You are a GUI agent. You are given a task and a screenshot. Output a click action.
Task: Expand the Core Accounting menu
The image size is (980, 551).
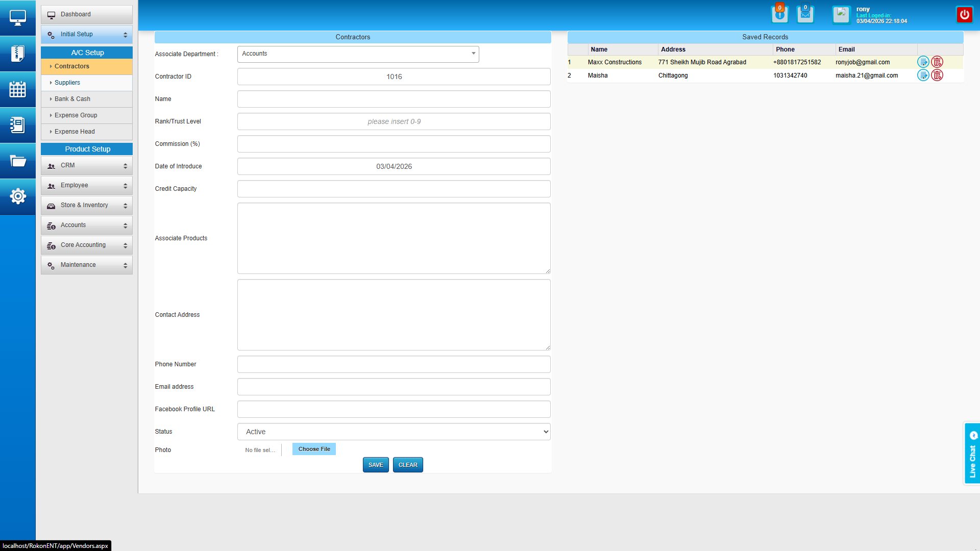86,245
